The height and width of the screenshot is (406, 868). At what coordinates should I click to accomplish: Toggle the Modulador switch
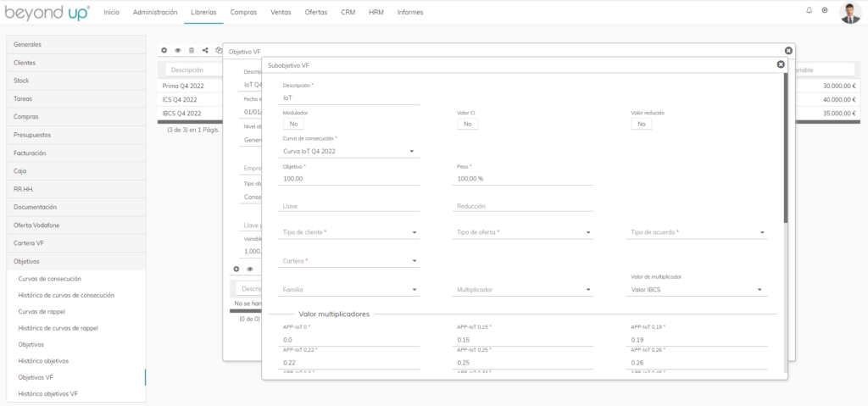pos(293,124)
